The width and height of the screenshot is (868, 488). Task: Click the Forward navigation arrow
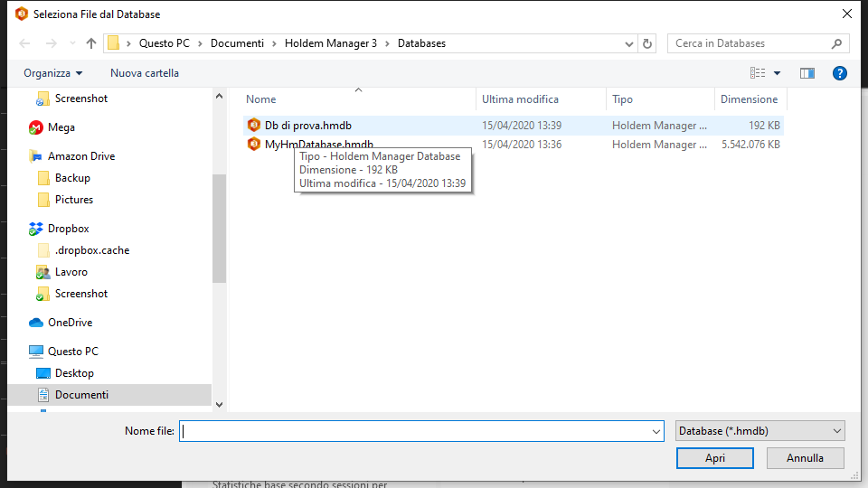pyautogui.click(x=51, y=43)
